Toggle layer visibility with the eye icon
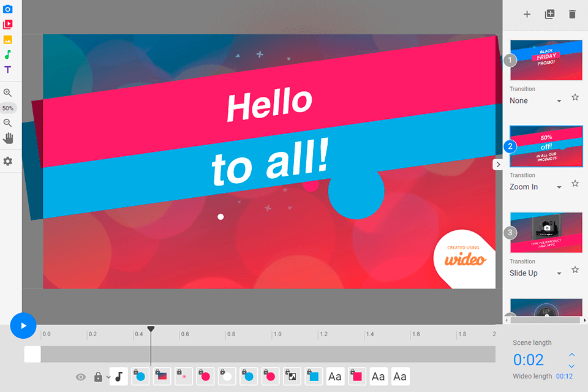This screenshot has width=588, height=392. point(80,376)
